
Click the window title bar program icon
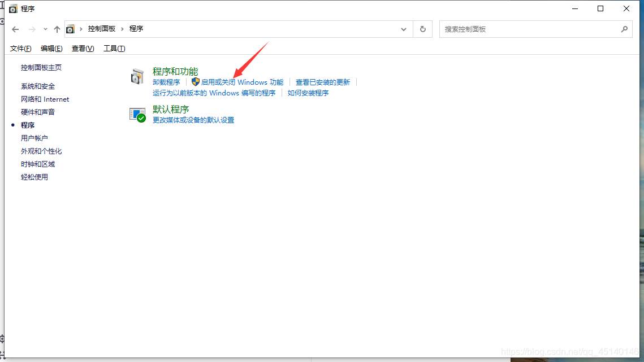click(x=13, y=8)
